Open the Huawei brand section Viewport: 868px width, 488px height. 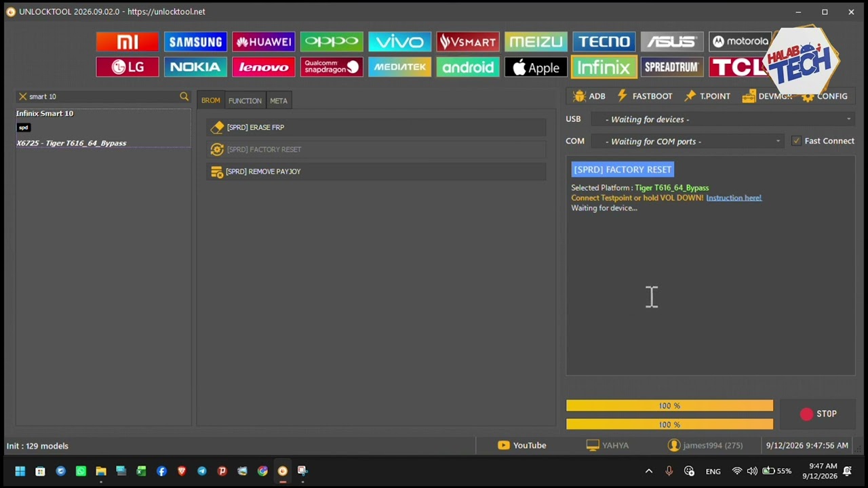(x=264, y=42)
